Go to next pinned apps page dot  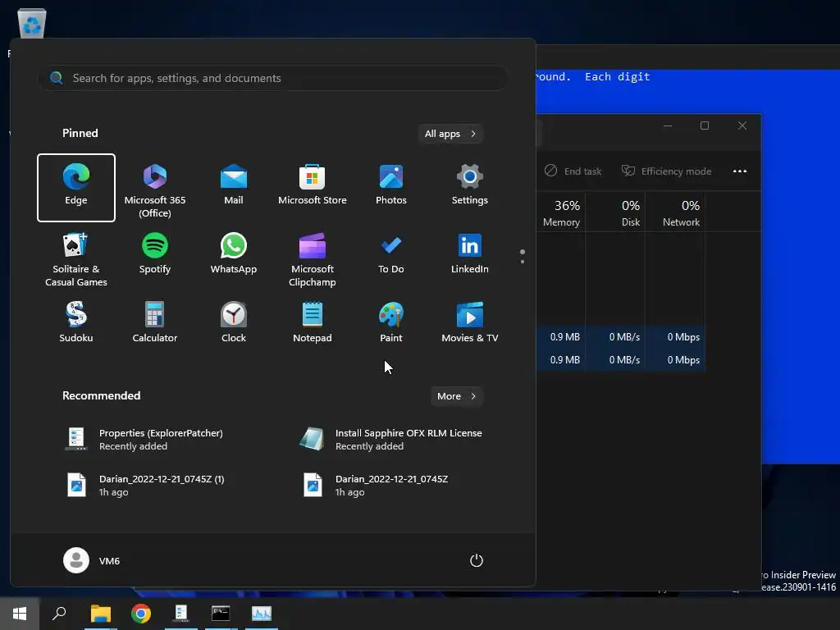coord(523,262)
